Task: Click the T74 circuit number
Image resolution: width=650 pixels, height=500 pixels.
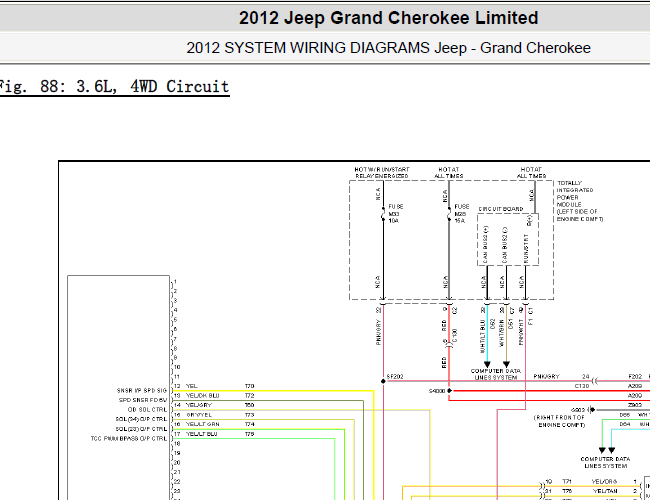Action: pyautogui.click(x=250, y=424)
